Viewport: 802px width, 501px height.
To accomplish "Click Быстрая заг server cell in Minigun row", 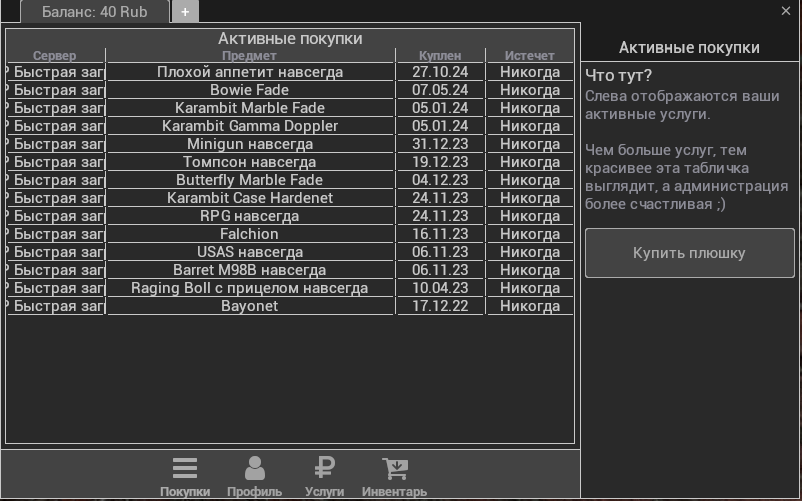I will 56,144.
